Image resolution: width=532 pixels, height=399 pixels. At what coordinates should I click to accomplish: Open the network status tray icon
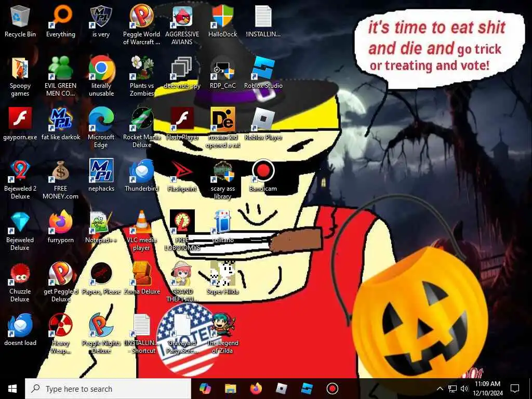[453, 389]
